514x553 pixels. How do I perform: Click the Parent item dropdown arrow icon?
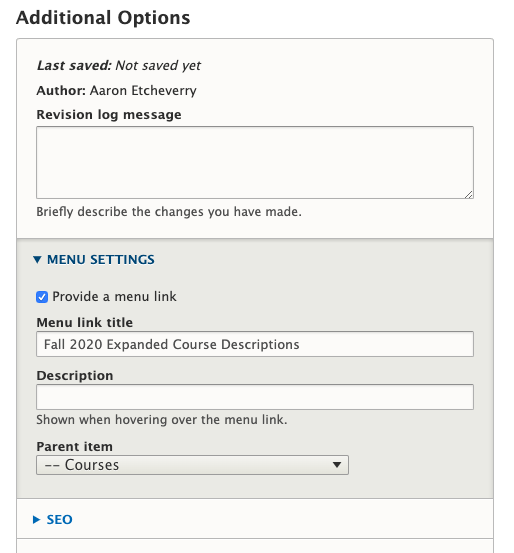(337, 465)
